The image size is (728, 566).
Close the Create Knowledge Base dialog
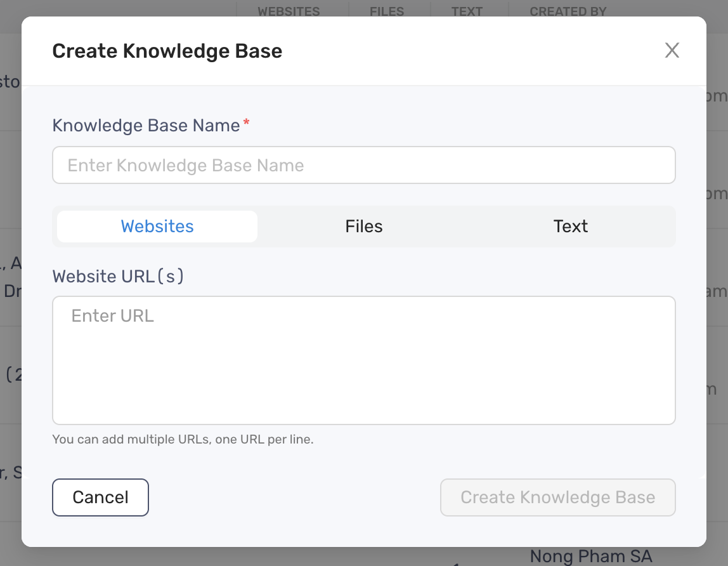[672, 50]
